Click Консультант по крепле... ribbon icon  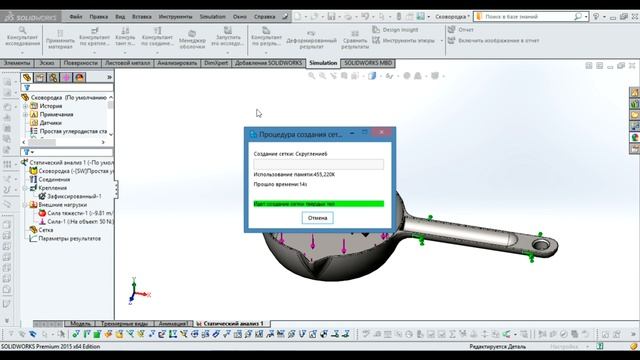pos(94,37)
